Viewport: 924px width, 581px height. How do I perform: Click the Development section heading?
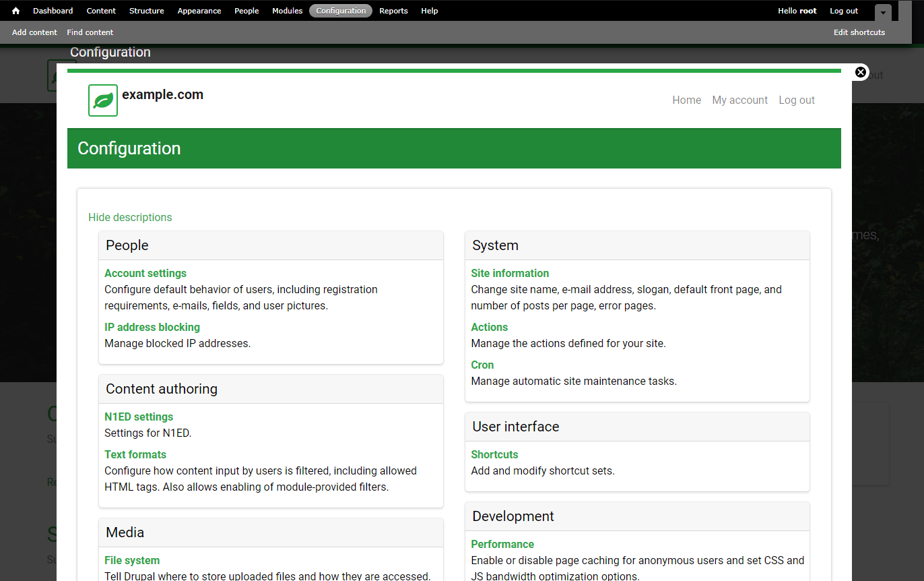513,516
